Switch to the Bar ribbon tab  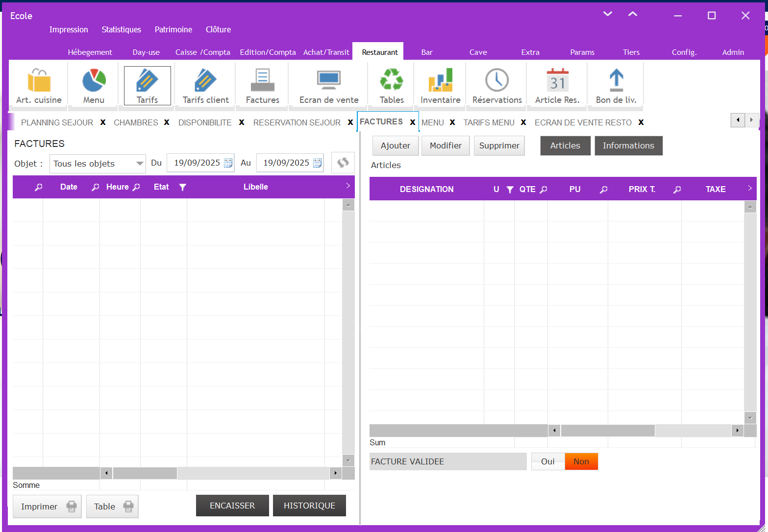[427, 52]
